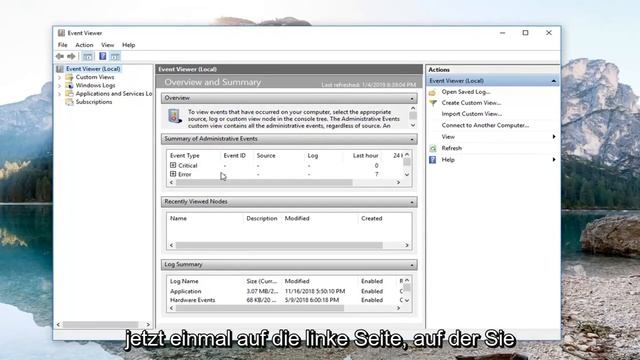Expand the Custom Views tree node
Screen dimensions: 640x360
point(60,77)
